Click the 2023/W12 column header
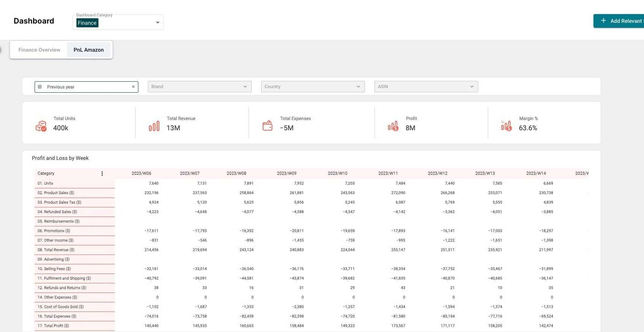644x332 pixels. [438, 173]
